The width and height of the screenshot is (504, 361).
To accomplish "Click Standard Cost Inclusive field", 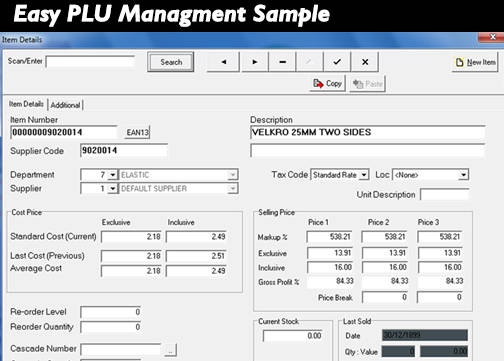I will (x=196, y=237).
